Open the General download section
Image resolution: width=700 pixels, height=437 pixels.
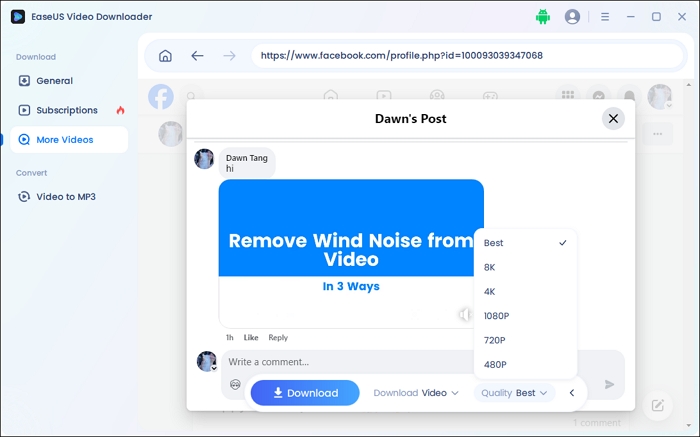tap(69, 81)
